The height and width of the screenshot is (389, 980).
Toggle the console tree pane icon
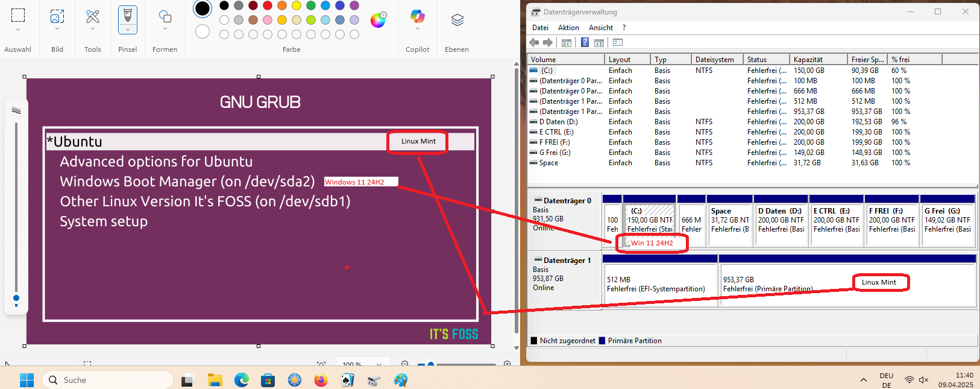[x=566, y=43]
